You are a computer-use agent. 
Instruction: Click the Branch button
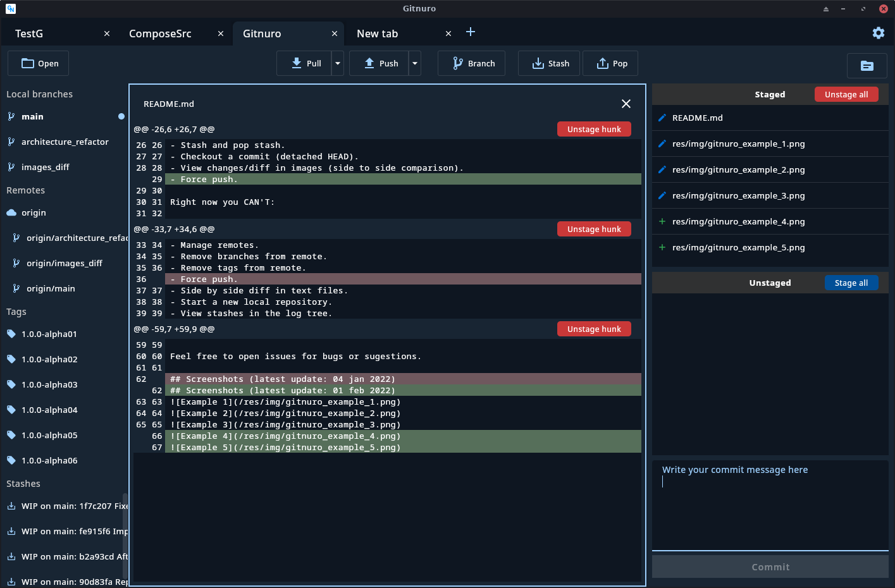(x=471, y=63)
